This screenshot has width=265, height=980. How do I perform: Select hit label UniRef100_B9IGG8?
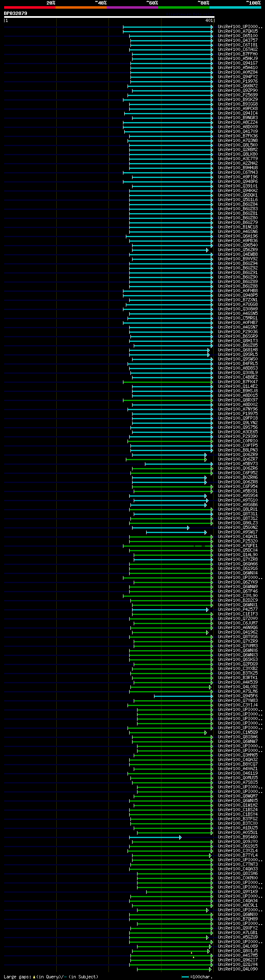pyautogui.click(x=238, y=104)
